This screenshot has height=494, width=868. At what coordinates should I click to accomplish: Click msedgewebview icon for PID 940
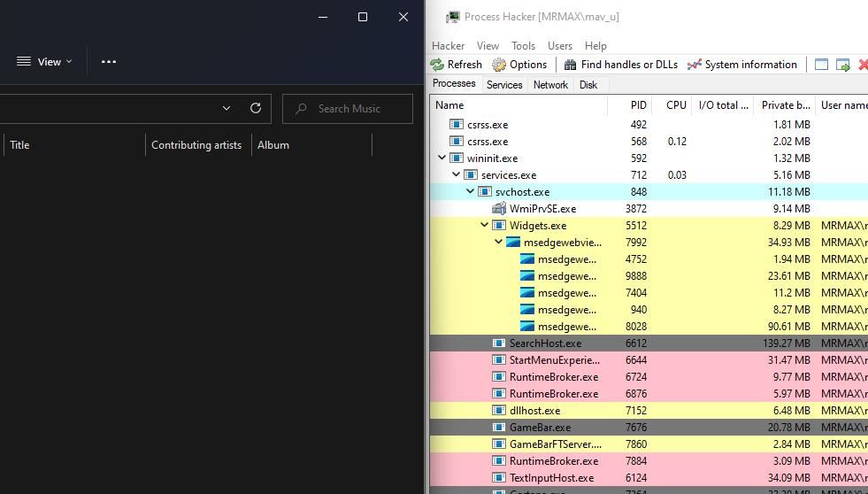tap(527, 310)
